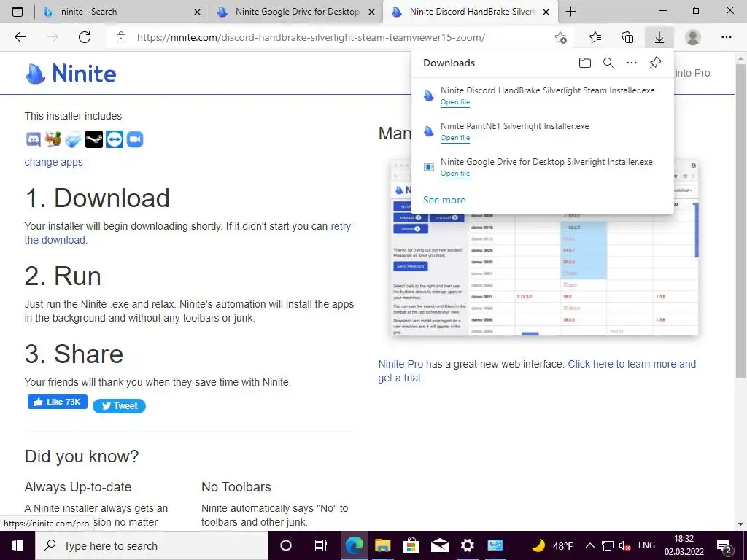Click the Silverlight app icon
747x560 pixels.
74,139
